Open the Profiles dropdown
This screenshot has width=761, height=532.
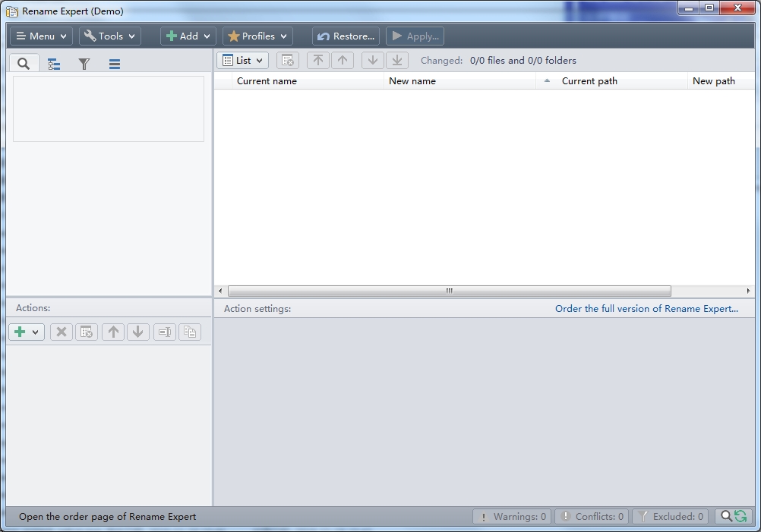coord(257,36)
